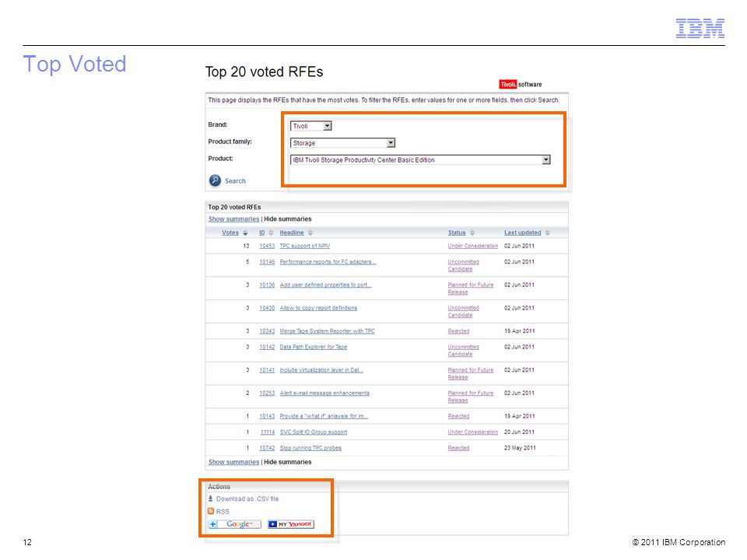The image size is (747, 560).
Task: Open headline Add user defined properties to port
Action: 325,285
